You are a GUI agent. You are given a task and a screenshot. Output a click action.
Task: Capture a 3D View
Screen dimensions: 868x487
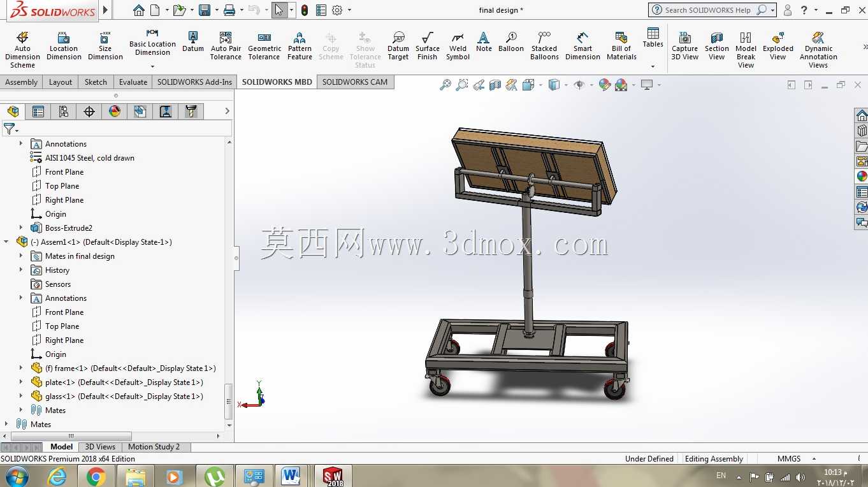[x=685, y=46]
